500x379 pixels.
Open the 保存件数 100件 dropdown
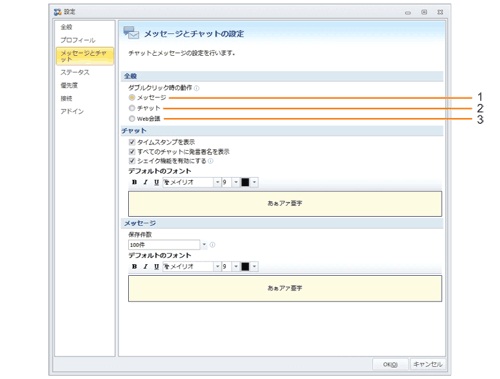(x=204, y=245)
